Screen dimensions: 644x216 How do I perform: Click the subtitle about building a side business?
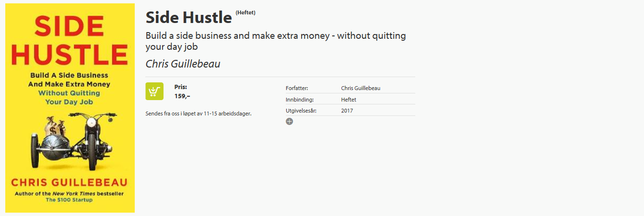(x=276, y=41)
